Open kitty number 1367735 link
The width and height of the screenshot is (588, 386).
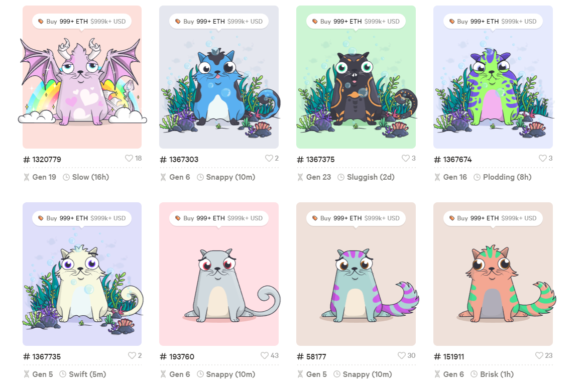pyautogui.click(x=42, y=356)
